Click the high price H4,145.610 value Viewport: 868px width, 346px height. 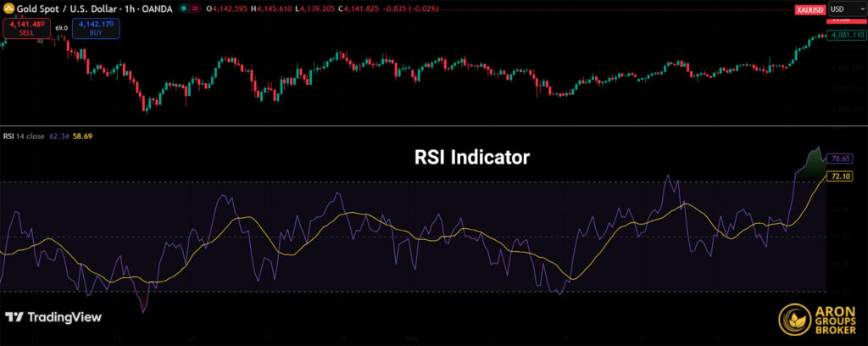pyautogui.click(x=273, y=8)
